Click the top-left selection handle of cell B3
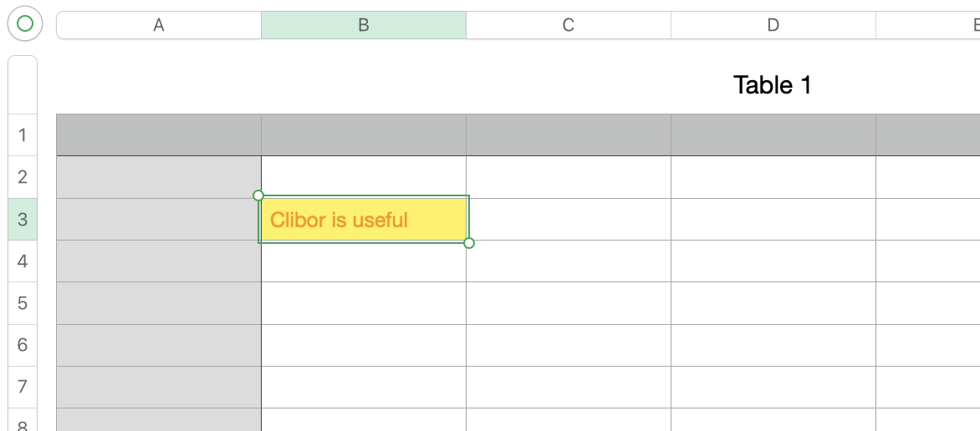Image resolution: width=980 pixels, height=431 pixels. click(258, 195)
